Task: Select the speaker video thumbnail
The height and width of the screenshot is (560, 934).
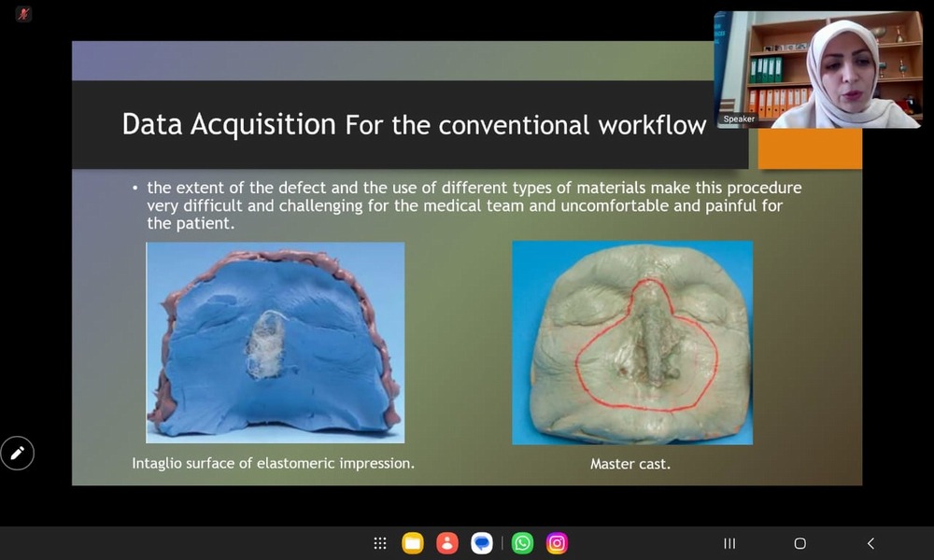Action: pyautogui.click(x=818, y=69)
